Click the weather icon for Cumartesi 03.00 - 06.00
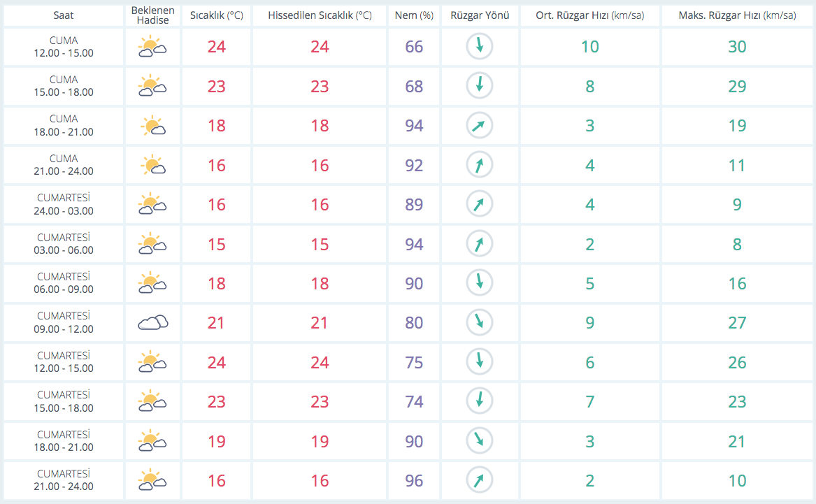The height and width of the screenshot is (504, 816). click(x=152, y=244)
